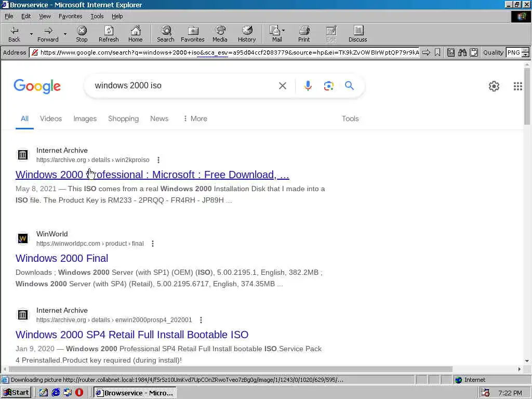
Task: Click the Forward toolbar button
Action: 48,34
